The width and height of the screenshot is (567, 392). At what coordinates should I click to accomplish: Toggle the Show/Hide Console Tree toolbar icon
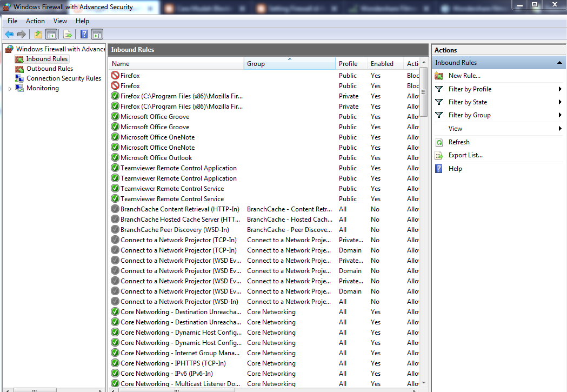coord(51,35)
